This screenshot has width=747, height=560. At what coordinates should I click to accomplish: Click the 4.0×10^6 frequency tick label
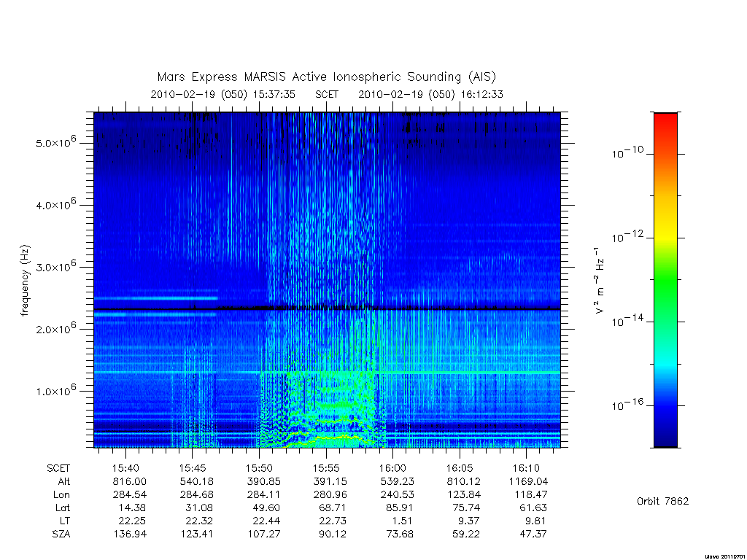(x=55, y=204)
